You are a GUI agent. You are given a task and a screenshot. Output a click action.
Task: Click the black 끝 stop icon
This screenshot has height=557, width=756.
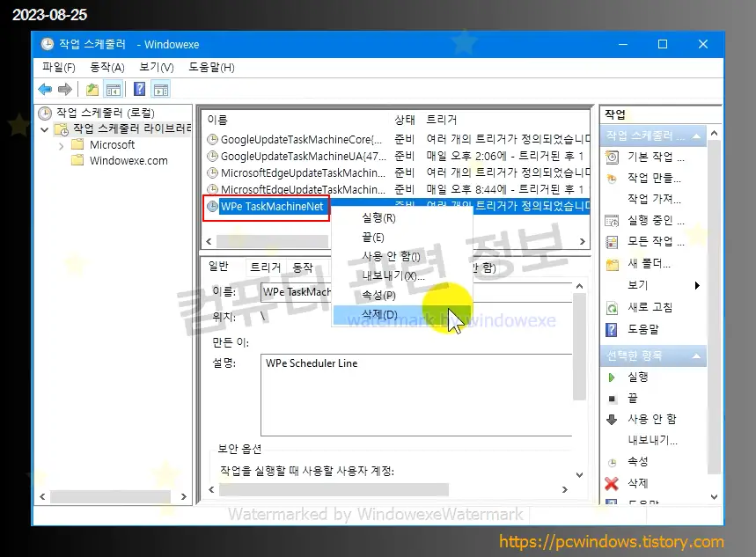pos(612,399)
